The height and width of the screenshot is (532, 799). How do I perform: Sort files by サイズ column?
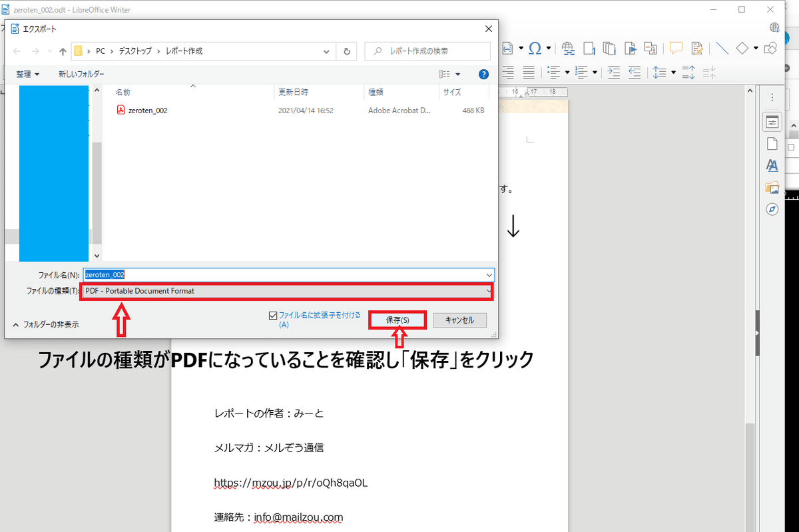453,92
